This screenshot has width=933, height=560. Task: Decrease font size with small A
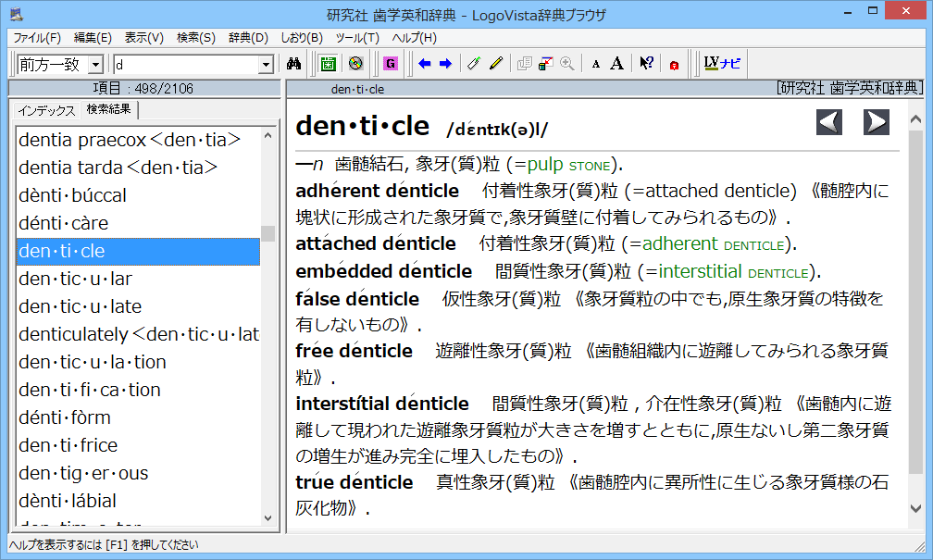coord(596,64)
